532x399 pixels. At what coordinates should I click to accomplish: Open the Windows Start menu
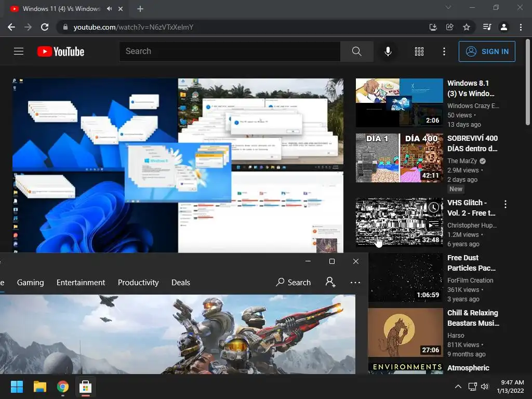[x=17, y=387]
